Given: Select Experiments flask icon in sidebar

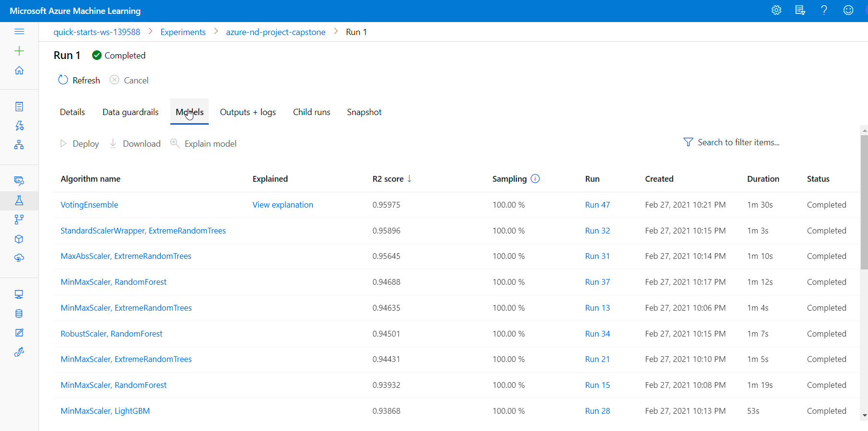Looking at the screenshot, I should (x=19, y=200).
